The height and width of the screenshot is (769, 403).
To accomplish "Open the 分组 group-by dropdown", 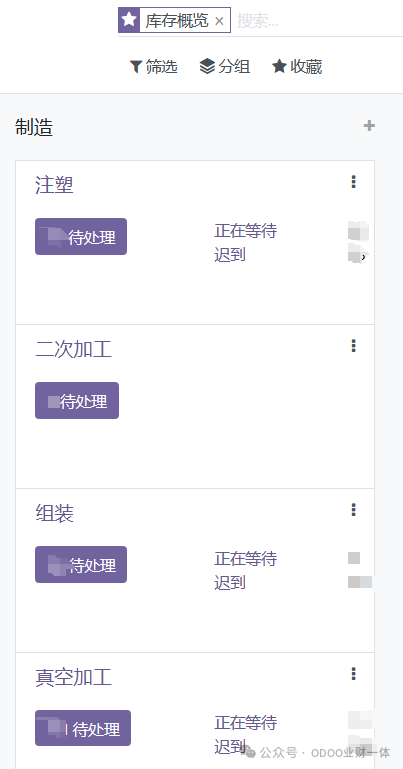I will tap(225, 66).
